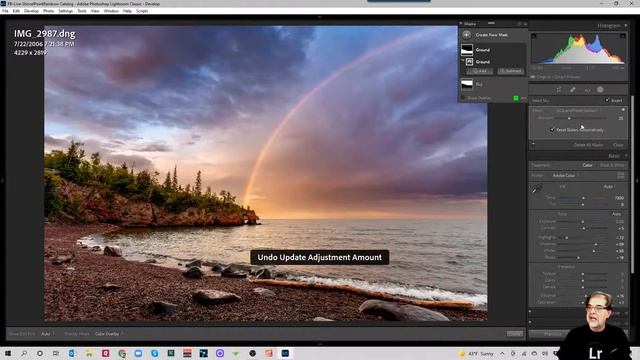The width and height of the screenshot is (640, 360).
Task: Click the Subtract button in Masks panel
Action: 511,71
